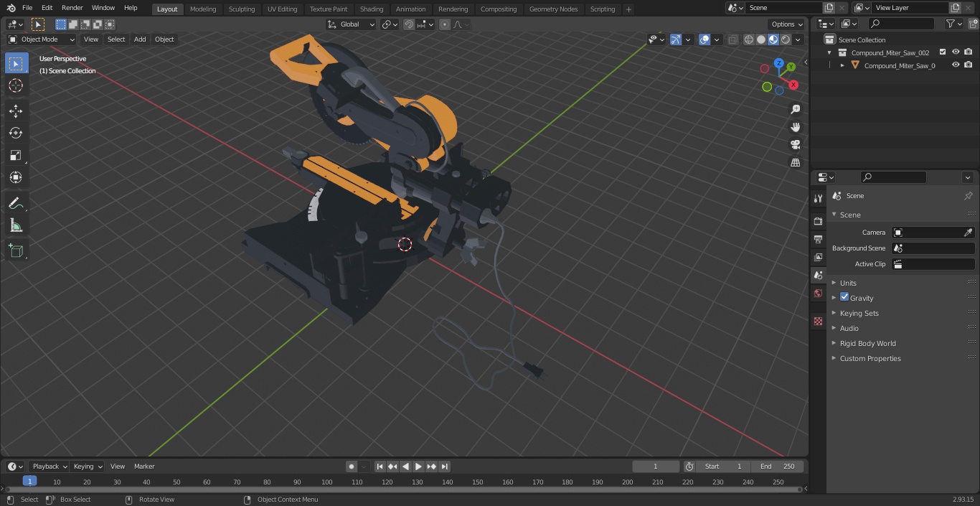Open the World properties tab
This screenshot has width=980, height=506.
pos(818,293)
